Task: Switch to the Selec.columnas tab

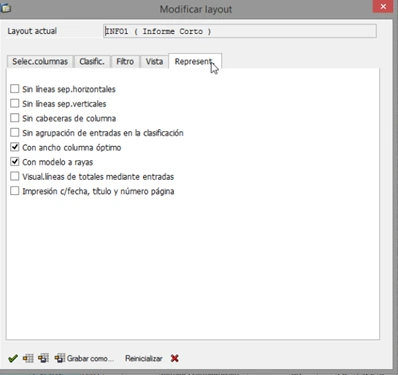Action: [40, 61]
